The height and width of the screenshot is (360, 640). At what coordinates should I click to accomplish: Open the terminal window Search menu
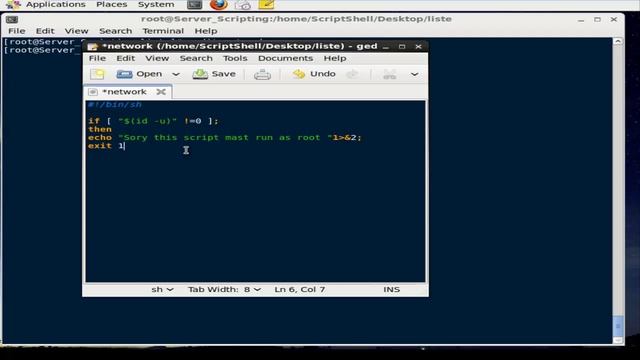click(x=116, y=31)
